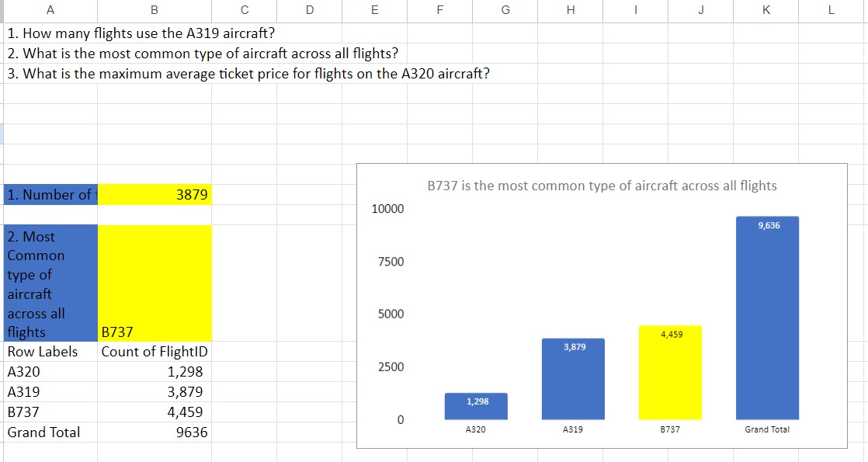Click the yellow cell showing 3879
The image size is (868, 462).
155,194
